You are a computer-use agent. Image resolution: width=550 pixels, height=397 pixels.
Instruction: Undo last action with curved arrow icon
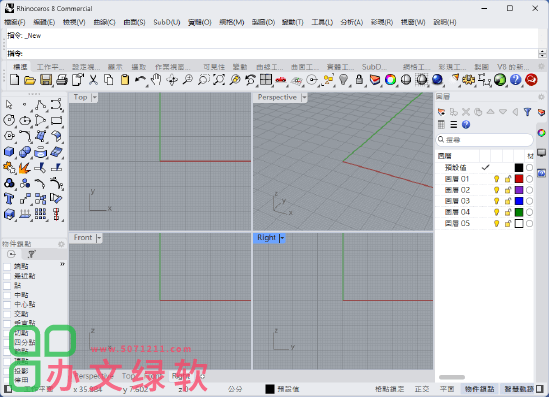(140, 80)
